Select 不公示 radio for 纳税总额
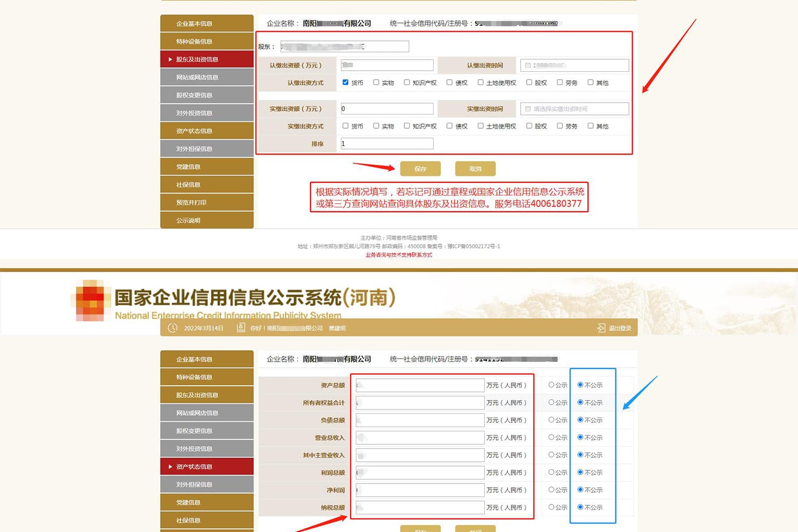Screen dimensions: 798x532 (x=580, y=507)
